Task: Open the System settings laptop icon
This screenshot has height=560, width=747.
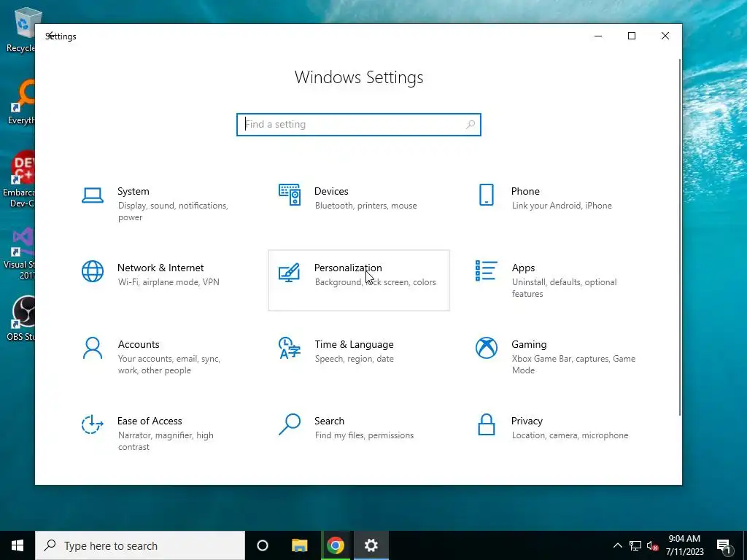Action: [93, 195]
